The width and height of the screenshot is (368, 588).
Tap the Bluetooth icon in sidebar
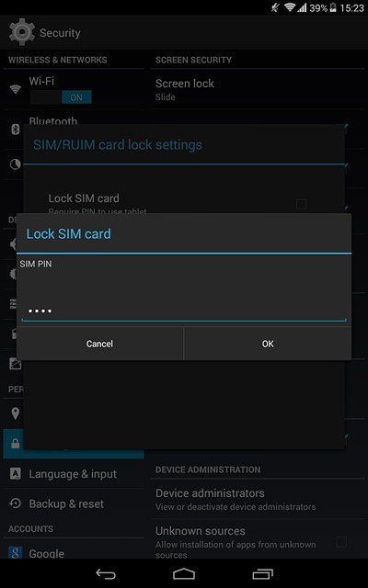(x=16, y=130)
